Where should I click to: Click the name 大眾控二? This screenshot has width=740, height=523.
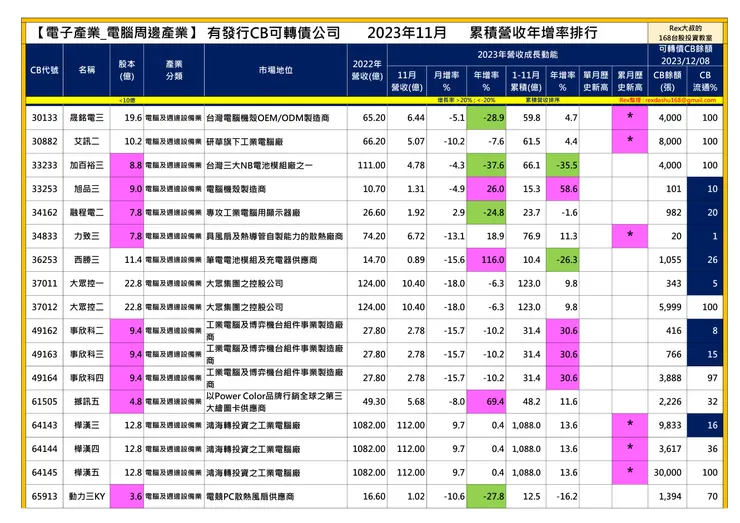[x=86, y=307]
